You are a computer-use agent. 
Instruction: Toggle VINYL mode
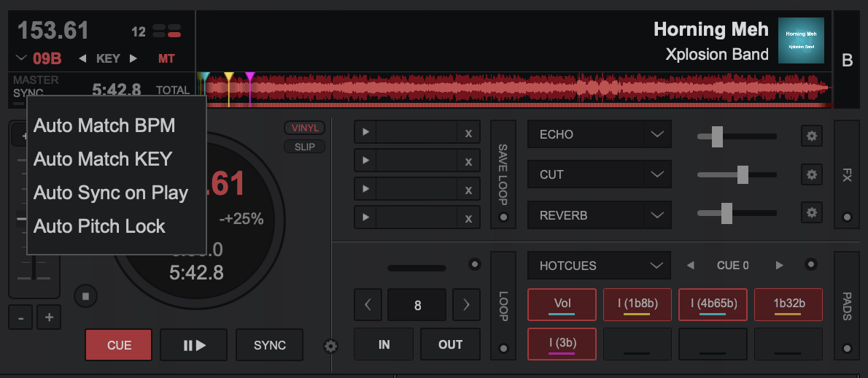[x=305, y=128]
